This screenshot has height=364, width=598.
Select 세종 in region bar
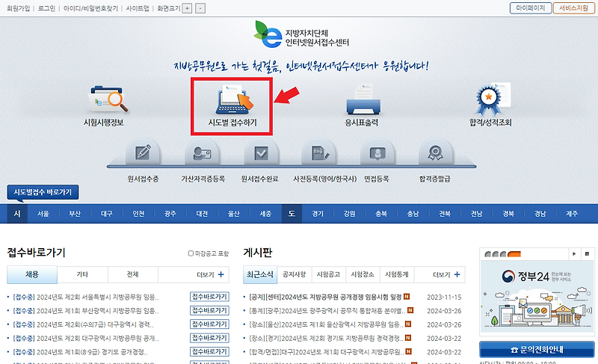tap(265, 214)
